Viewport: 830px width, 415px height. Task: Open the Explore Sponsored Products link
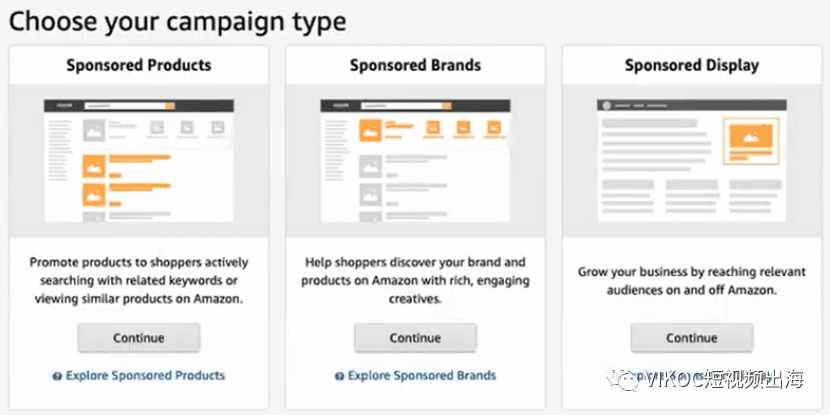click(x=146, y=376)
